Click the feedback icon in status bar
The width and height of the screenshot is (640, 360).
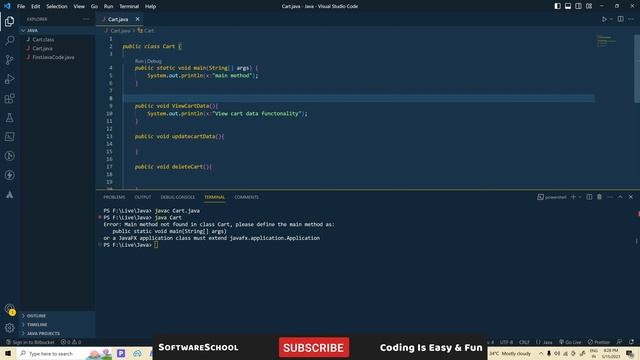click(620, 342)
